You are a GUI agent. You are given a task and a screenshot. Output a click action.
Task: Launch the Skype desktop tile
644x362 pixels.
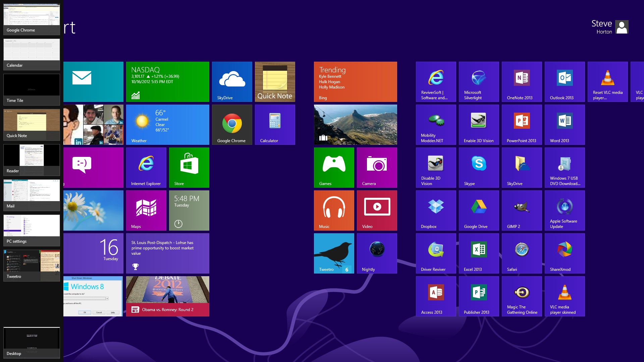coord(479,168)
